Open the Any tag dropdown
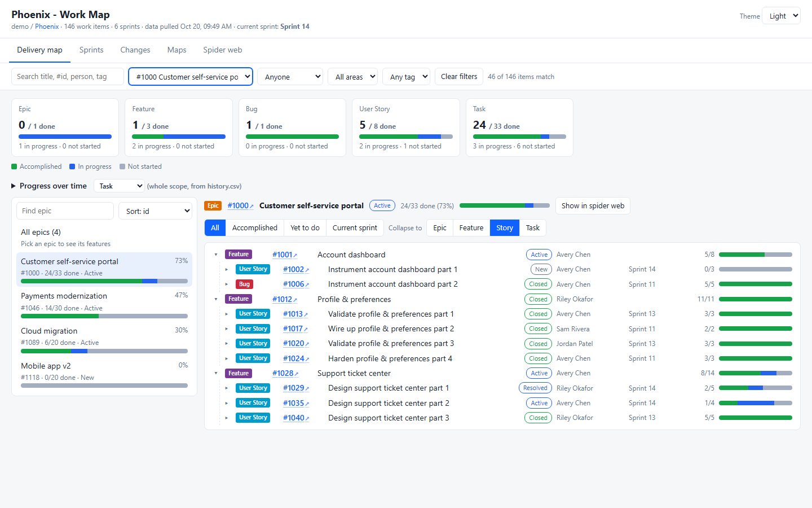 click(406, 77)
